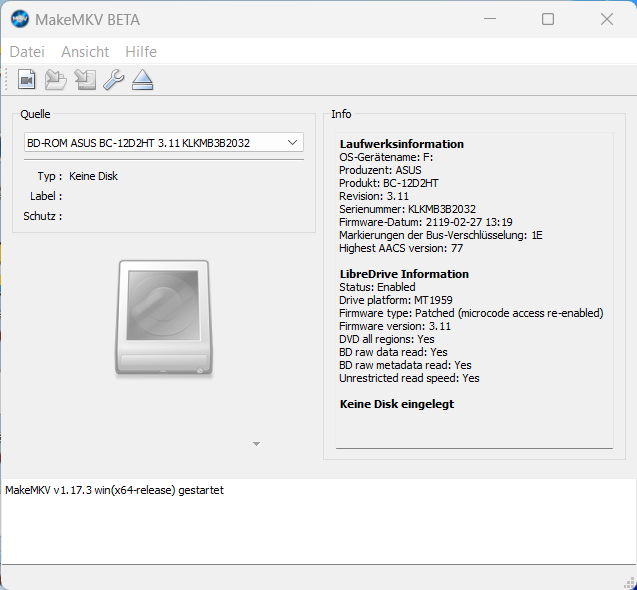Click the 'Label :' field label
Viewport: 637px width, 590px height.
point(46,196)
